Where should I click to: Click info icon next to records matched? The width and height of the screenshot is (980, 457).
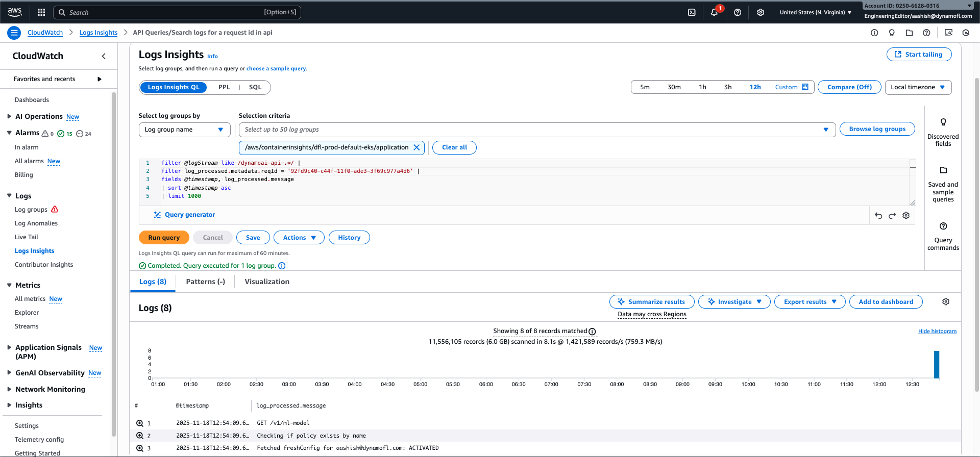pyautogui.click(x=592, y=332)
